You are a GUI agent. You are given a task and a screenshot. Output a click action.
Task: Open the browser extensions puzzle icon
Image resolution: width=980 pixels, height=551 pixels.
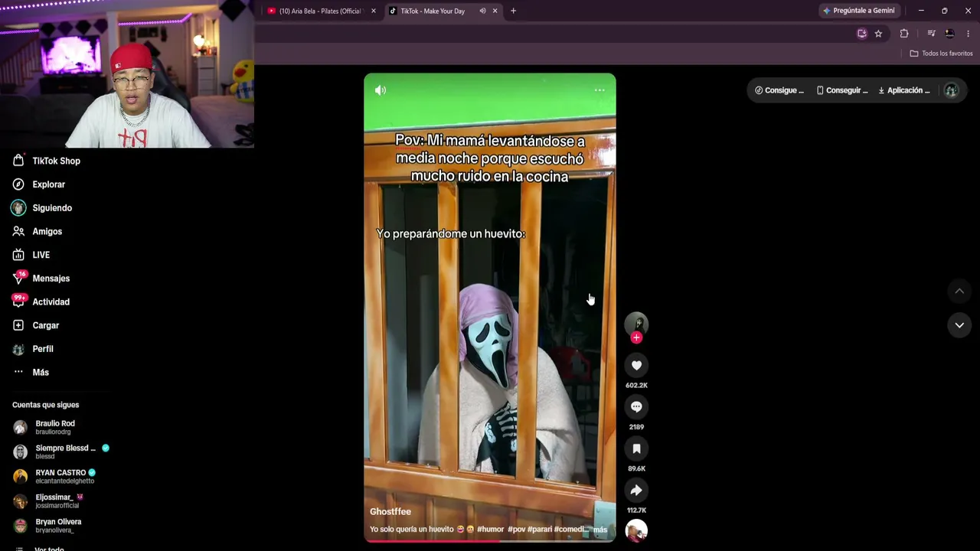point(904,34)
